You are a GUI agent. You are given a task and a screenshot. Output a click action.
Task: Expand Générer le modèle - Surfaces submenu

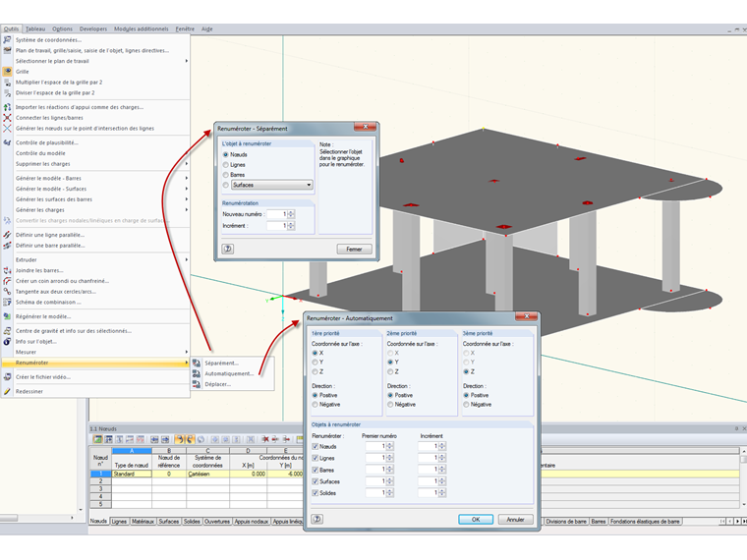tap(187, 189)
